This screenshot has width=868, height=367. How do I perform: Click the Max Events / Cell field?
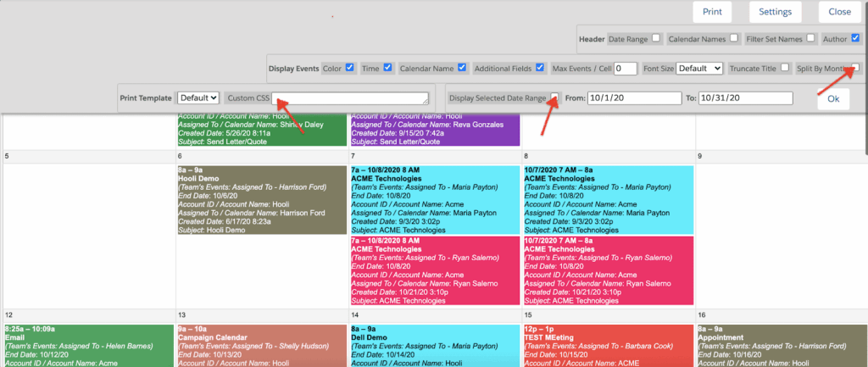point(626,69)
